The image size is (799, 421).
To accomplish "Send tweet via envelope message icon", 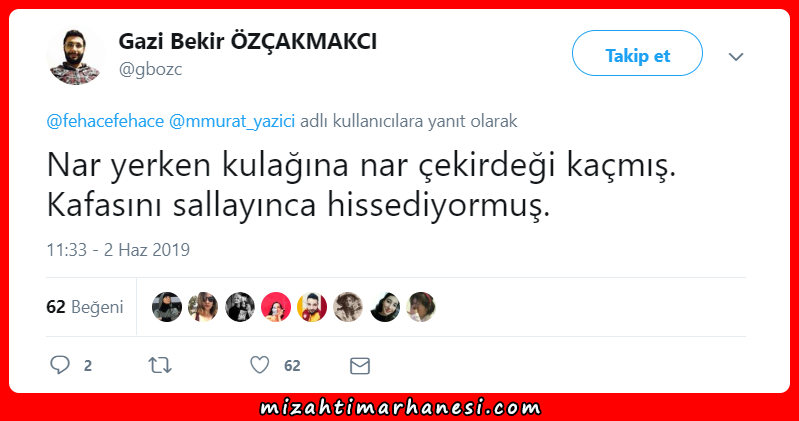I will coord(360,365).
